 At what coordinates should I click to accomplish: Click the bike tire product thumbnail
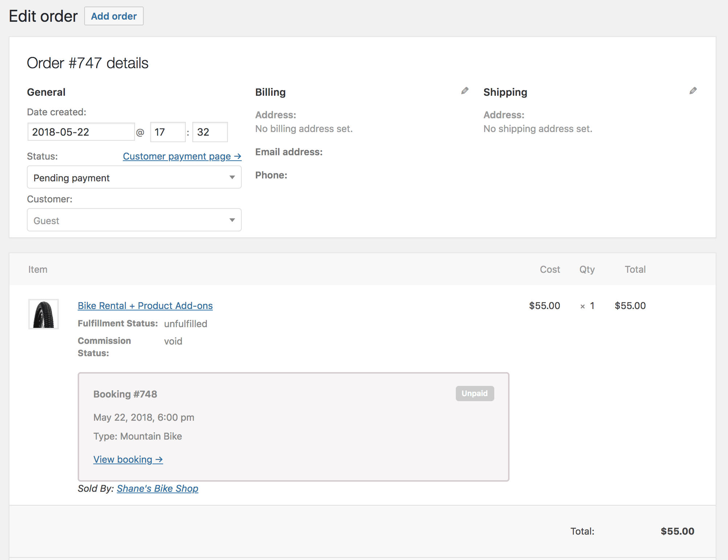43,314
